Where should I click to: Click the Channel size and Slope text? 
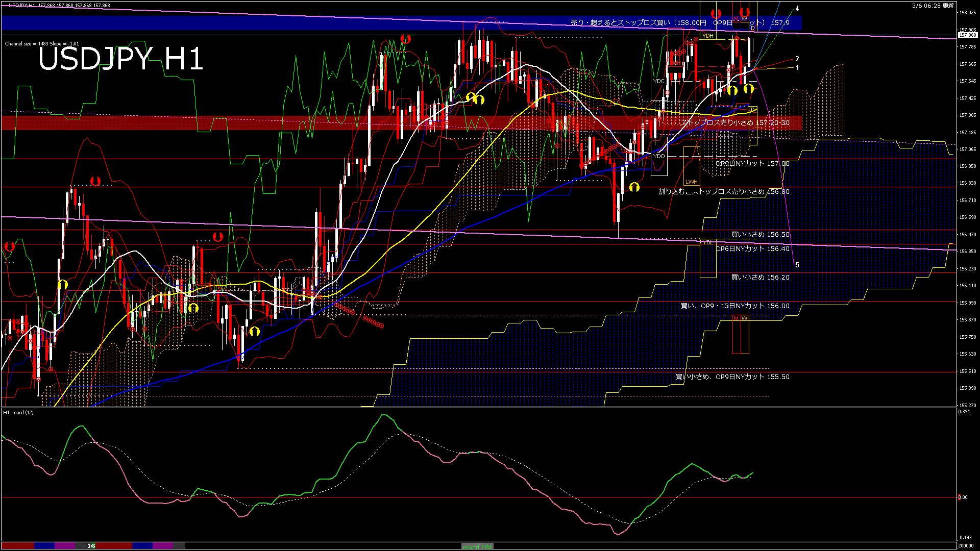42,44
